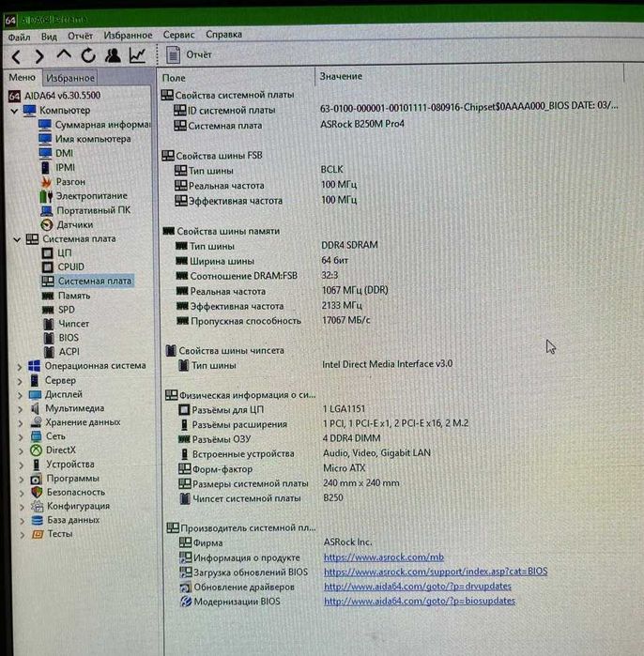Select the IPMI icon in tree
The width and height of the screenshot is (644, 656).
click(x=45, y=168)
